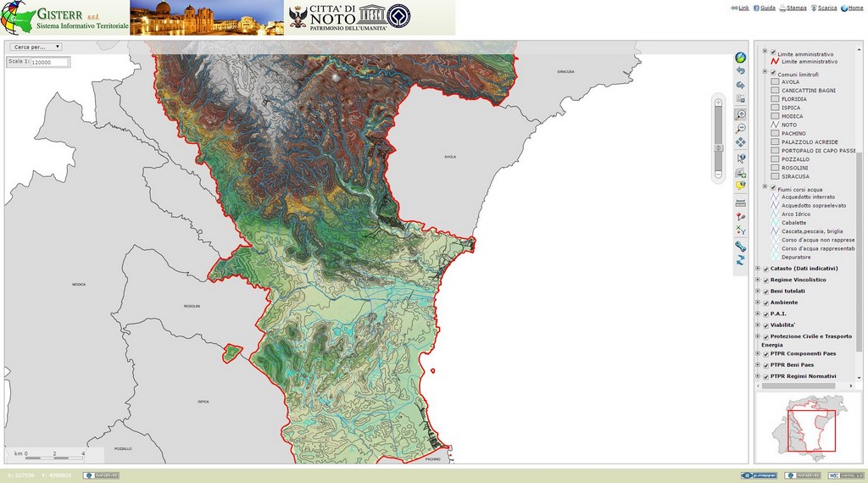The height and width of the screenshot is (483, 868).
Task: Select the zoom out magnifier tool
Action: pos(740,128)
